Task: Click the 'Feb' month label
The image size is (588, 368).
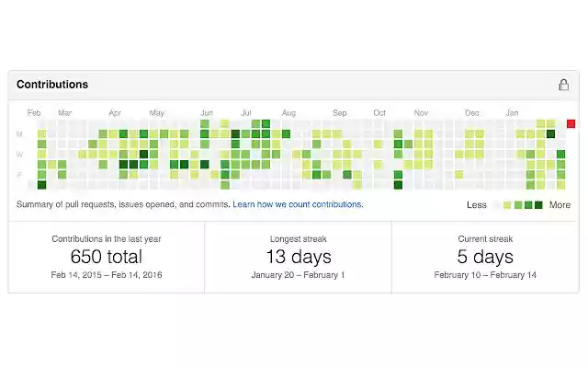Action: pyautogui.click(x=34, y=113)
